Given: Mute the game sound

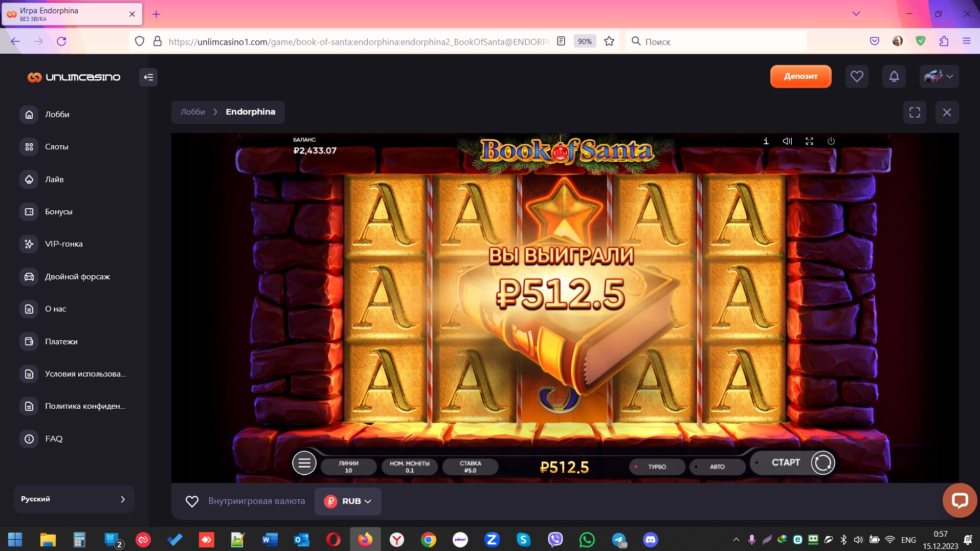Looking at the screenshot, I should pyautogui.click(x=788, y=141).
